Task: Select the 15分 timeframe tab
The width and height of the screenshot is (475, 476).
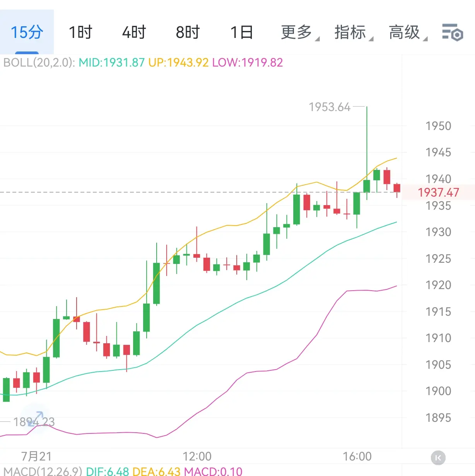Action: click(x=27, y=32)
